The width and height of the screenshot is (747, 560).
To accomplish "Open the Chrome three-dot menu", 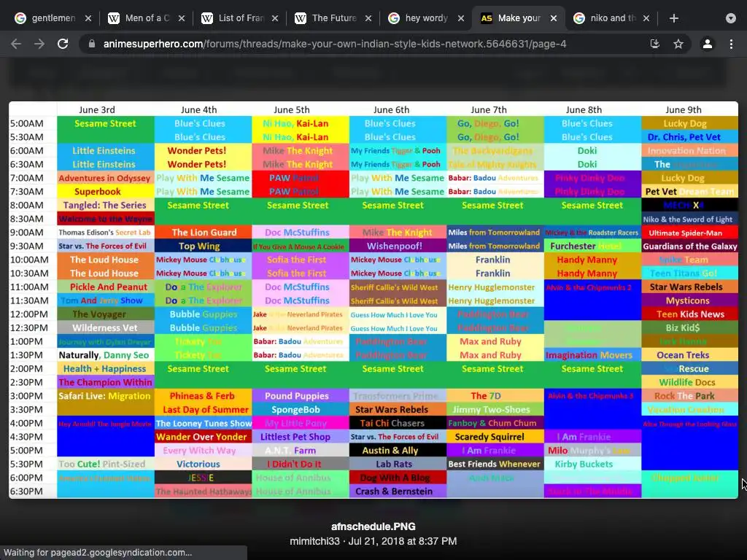I will [x=731, y=44].
